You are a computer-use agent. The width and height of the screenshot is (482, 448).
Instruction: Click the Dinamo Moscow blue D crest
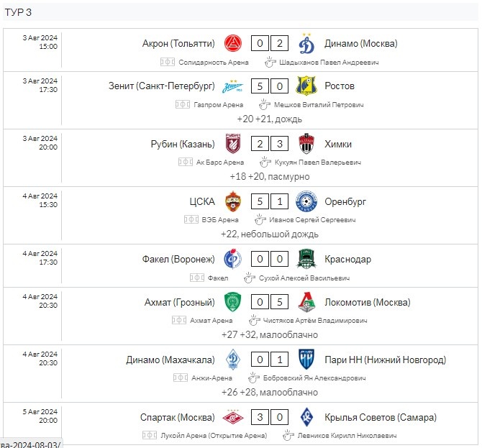[306, 43]
